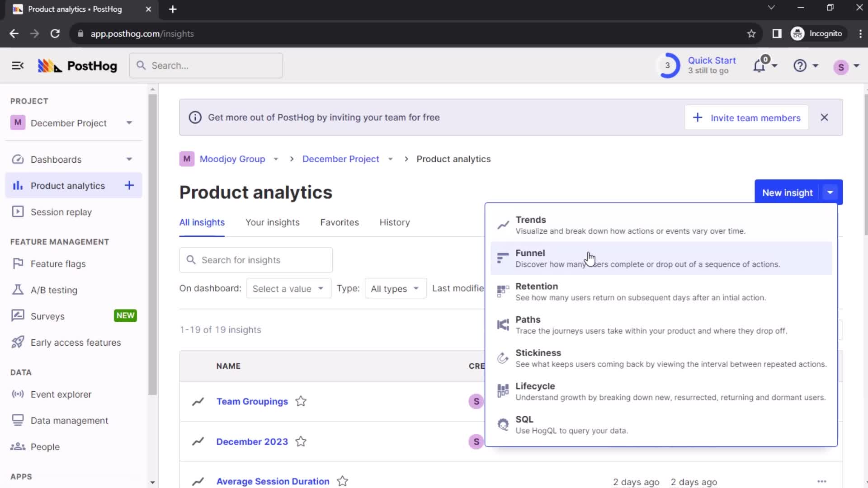Bookmark this page with the star icon
Image resolution: width=868 pixels, height=488 pixels.
751,34
